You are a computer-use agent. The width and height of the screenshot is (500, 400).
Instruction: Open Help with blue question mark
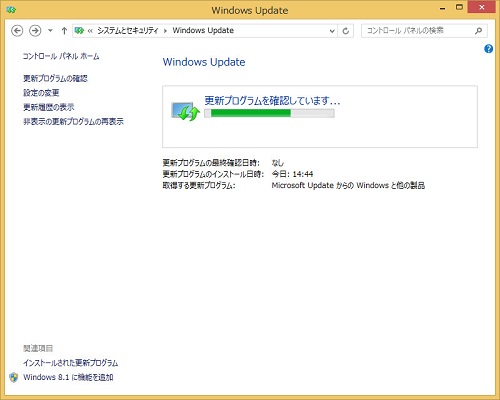pyautogui.click(x=488, y=49)
